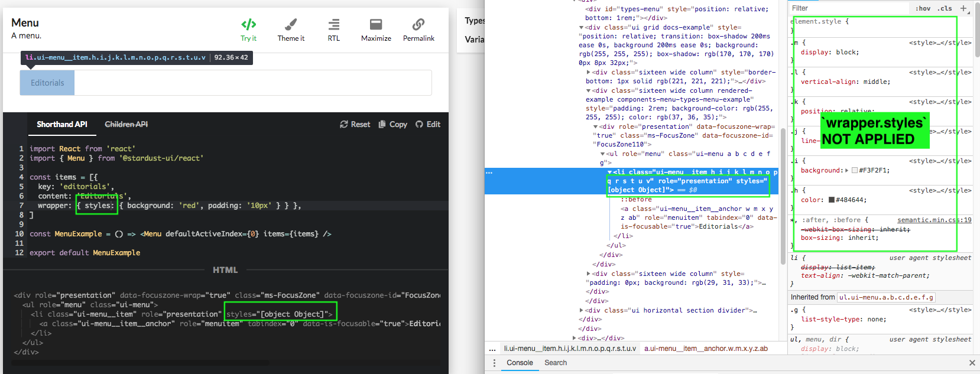The image size is (980, 374).
Task: Click the Edit on GitHub button
Action: [427, 124]
